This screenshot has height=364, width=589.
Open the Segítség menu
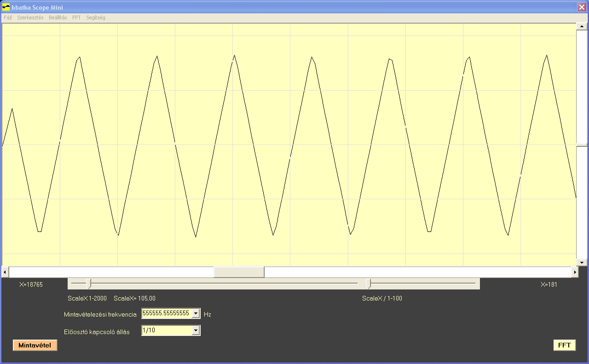click(x=95, y=17)
